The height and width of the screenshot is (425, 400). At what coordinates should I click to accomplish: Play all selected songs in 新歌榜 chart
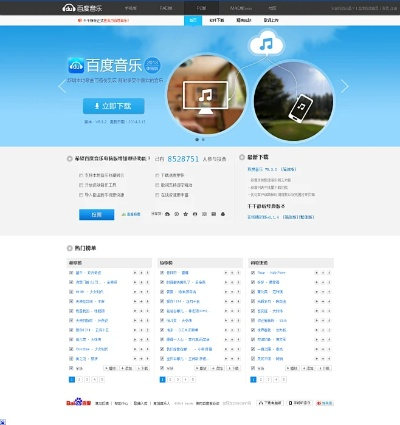[x=110, y=368]
